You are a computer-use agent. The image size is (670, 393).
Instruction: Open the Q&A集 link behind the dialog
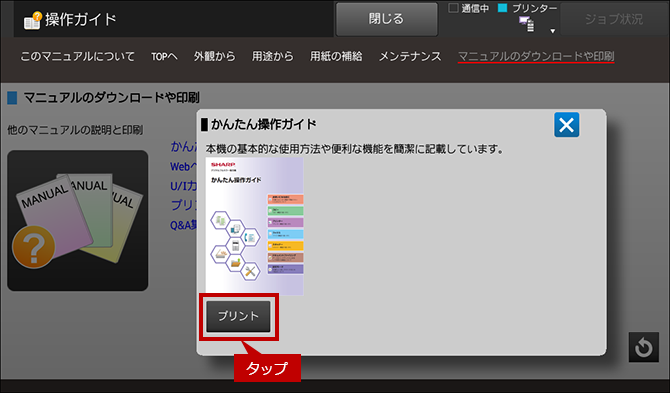pos(184,225)
